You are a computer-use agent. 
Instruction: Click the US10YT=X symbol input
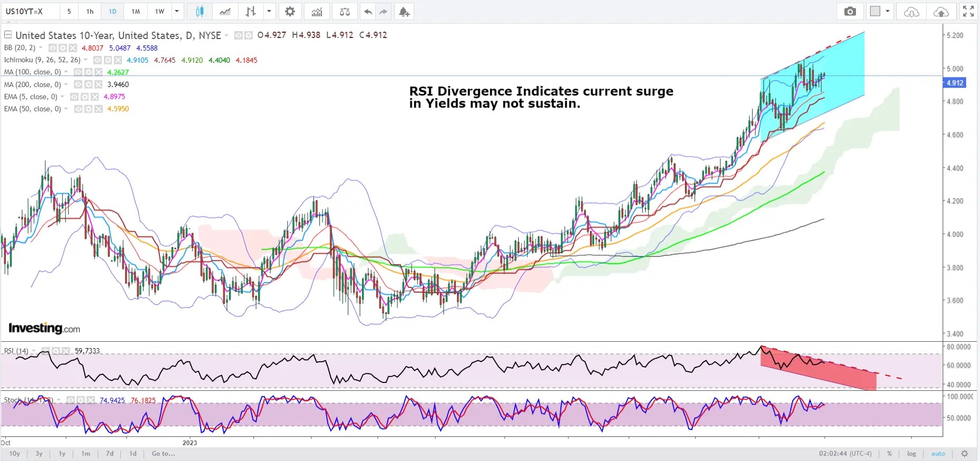[30, 12]
